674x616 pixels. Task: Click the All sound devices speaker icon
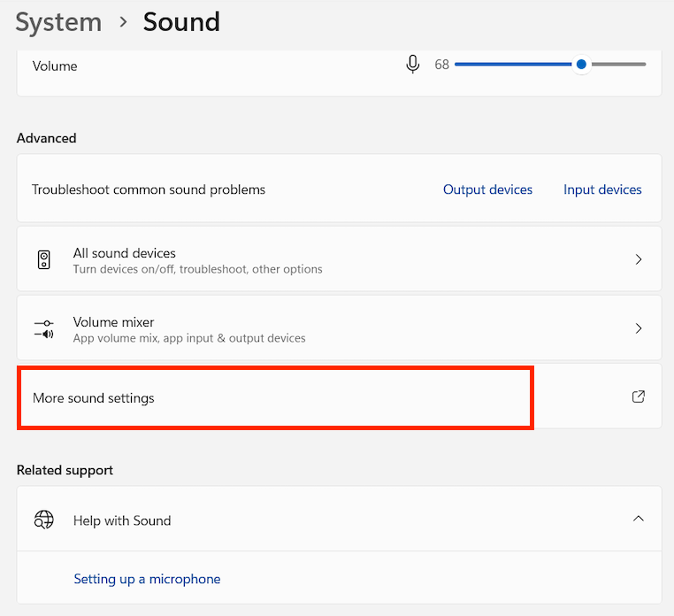coord(44,260)
